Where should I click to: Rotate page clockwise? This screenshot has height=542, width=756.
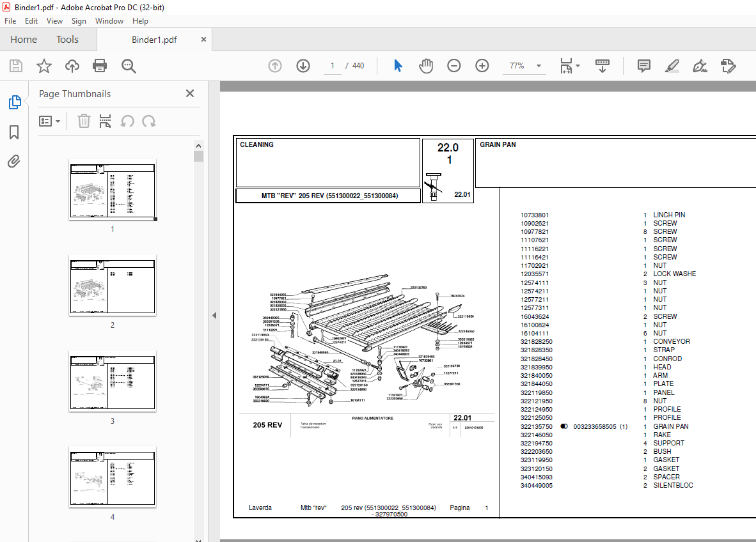click(149, 121)
